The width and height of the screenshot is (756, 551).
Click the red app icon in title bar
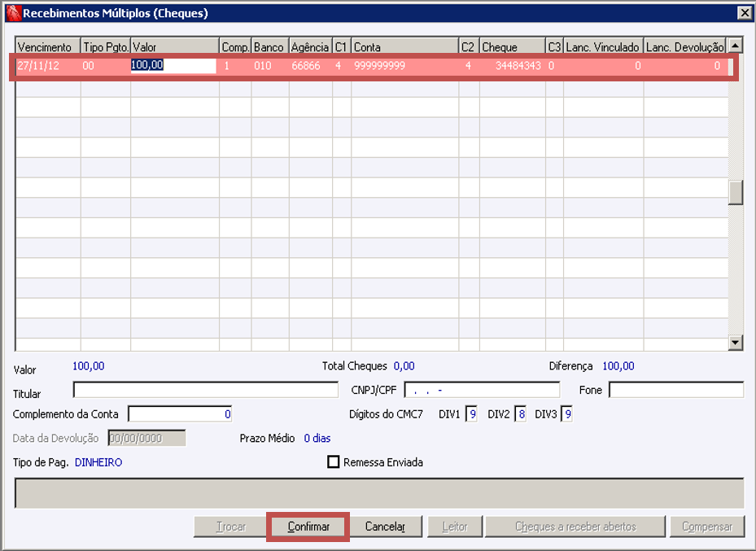(14, 13)
